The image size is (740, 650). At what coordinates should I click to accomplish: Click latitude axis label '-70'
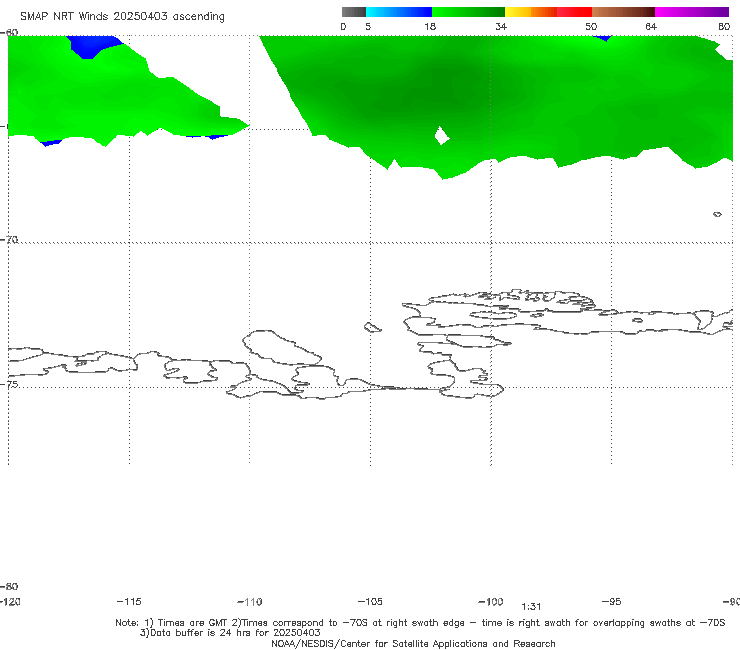pos(9,240)
